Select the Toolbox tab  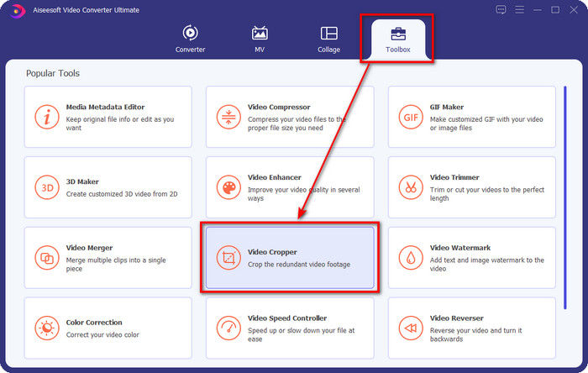[398, 39]
